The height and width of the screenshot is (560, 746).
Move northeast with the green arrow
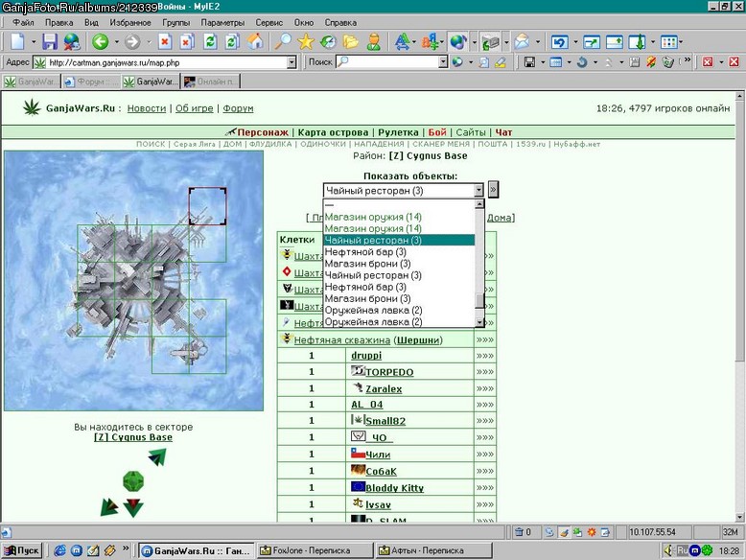157,457
